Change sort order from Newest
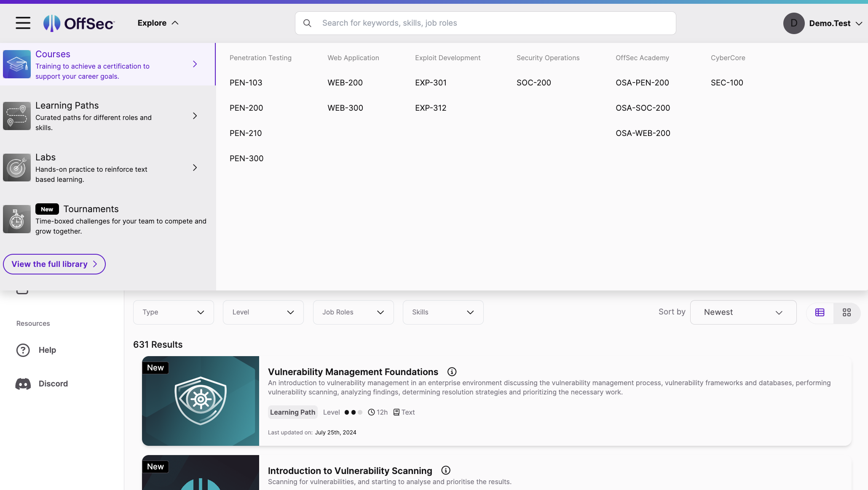 tap(743, 312)
